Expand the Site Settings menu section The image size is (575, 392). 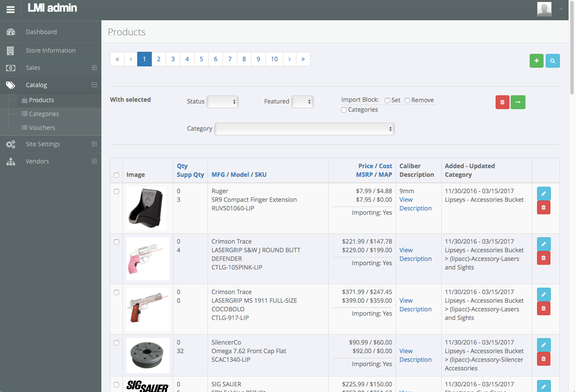94,144
